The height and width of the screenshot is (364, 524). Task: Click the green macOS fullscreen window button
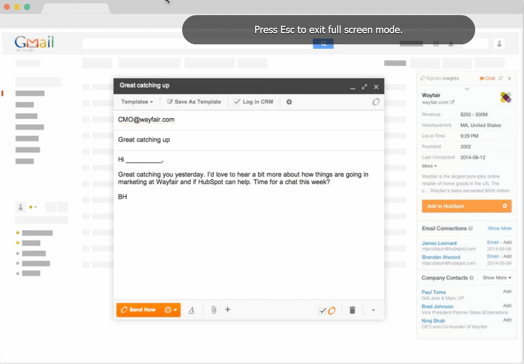pyautogui.click(x=27, y=7)
